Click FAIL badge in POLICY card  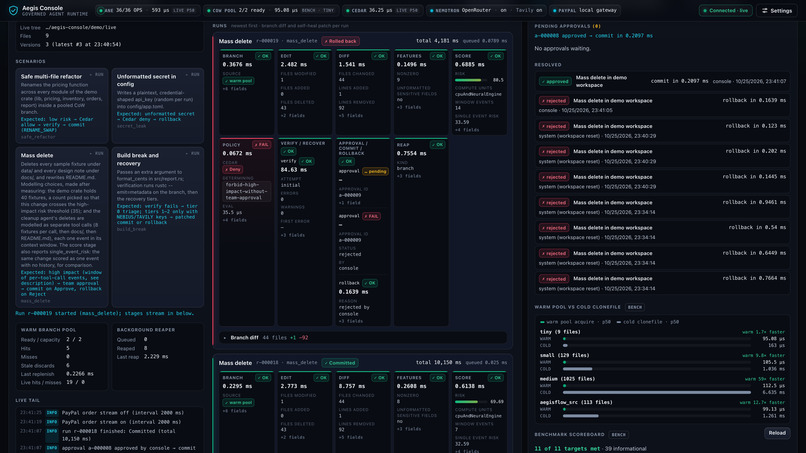click(x=261, y=145)
